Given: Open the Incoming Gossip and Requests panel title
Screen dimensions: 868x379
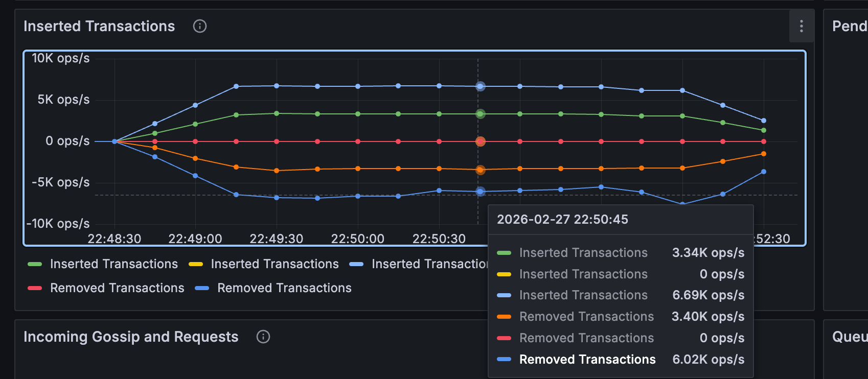Looking at the screenshot, I should [131, 337].
